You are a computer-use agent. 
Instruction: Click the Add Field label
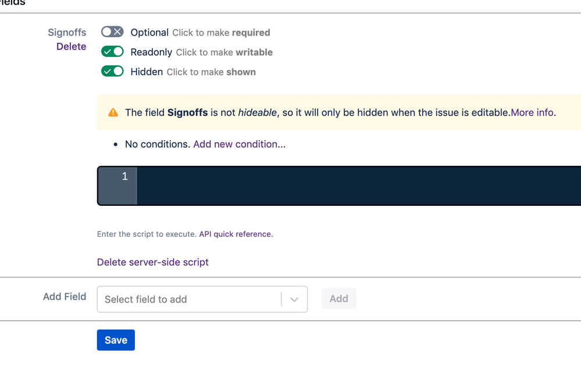65,297
